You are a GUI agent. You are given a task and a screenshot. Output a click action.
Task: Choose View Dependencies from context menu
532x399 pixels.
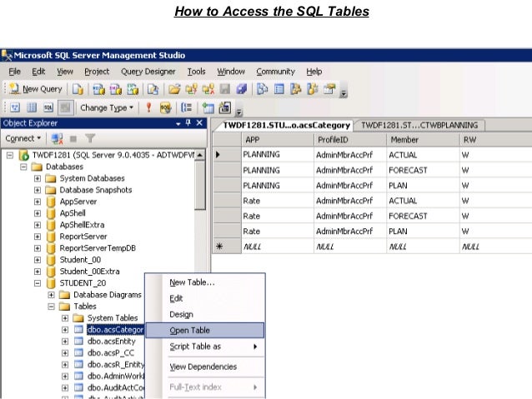click(205, 367)
